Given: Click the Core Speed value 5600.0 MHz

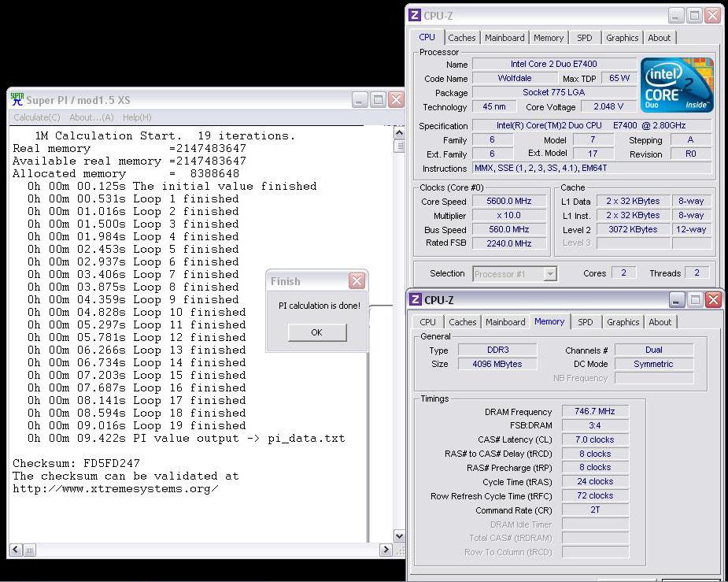Looking at the screenshot, I should 509,201.
